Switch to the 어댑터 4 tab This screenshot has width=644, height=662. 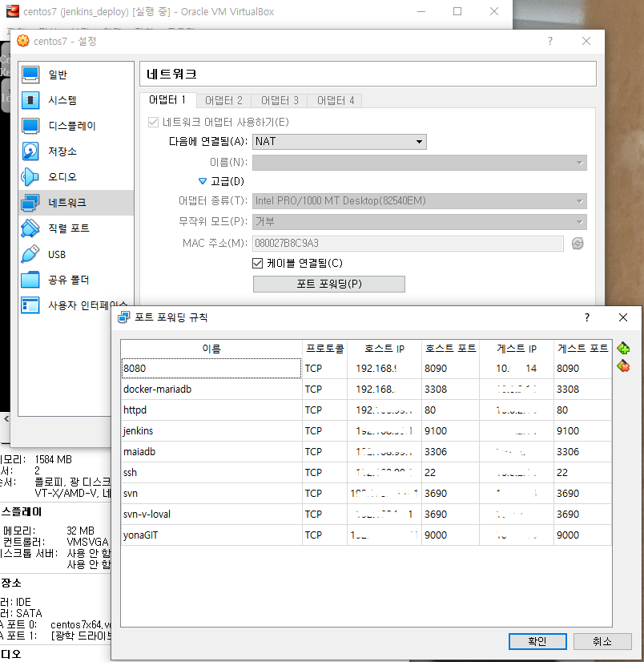pos(336,100)
